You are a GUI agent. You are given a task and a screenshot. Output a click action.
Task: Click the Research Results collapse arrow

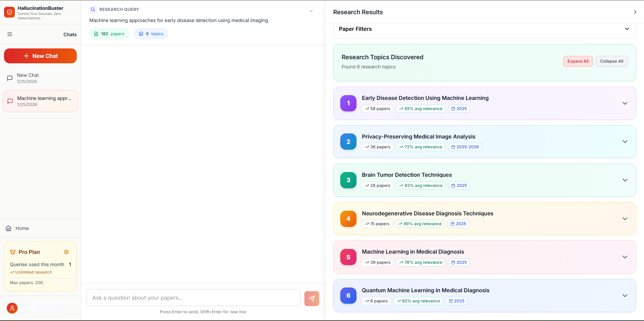point(635,12)
